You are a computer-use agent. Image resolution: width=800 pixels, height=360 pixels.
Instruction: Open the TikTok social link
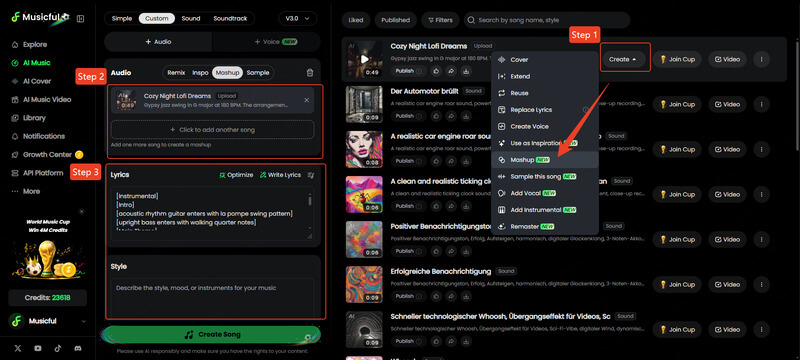58,348
